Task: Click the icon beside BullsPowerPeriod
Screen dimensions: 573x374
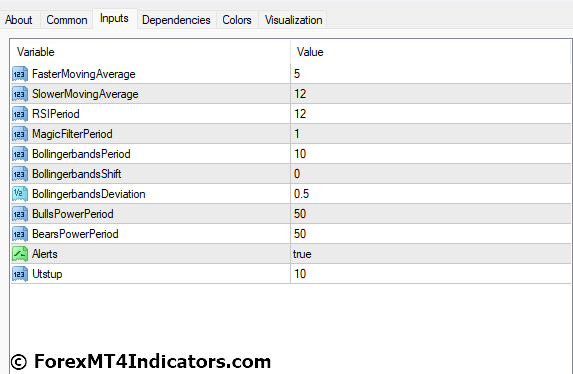Action: coord(20,214)
